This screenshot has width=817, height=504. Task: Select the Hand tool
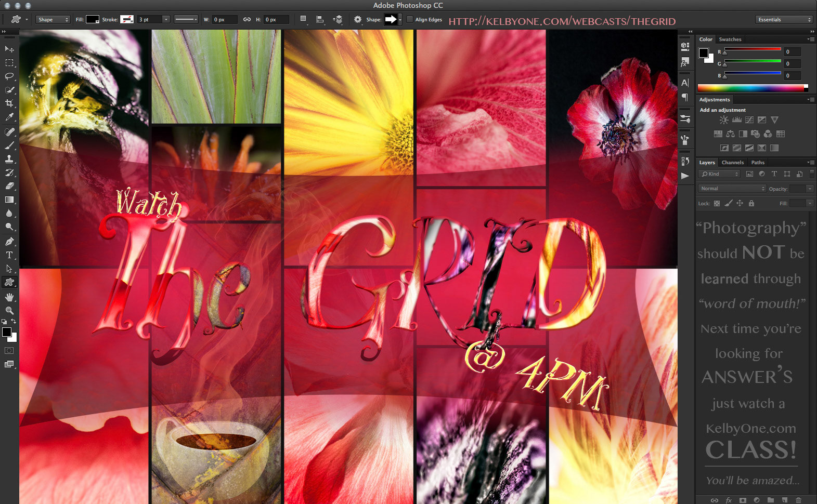[x=9, y=297]
